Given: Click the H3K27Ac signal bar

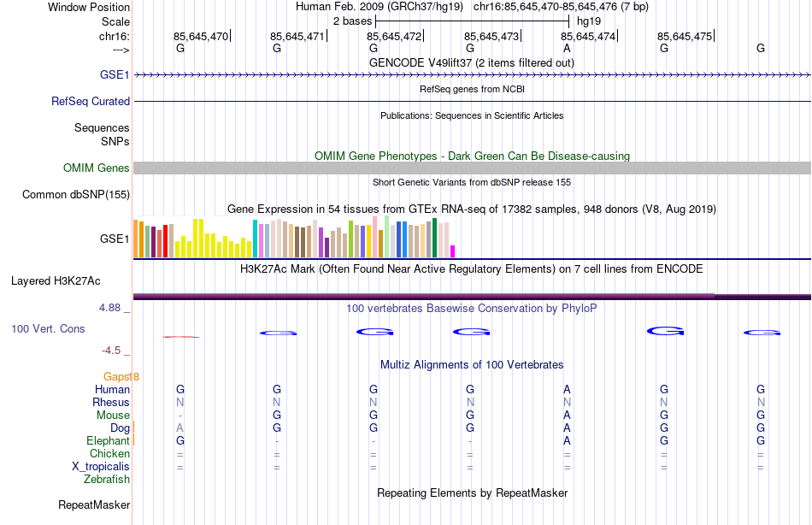Looking at the screenshot, I should pos(472,297).
